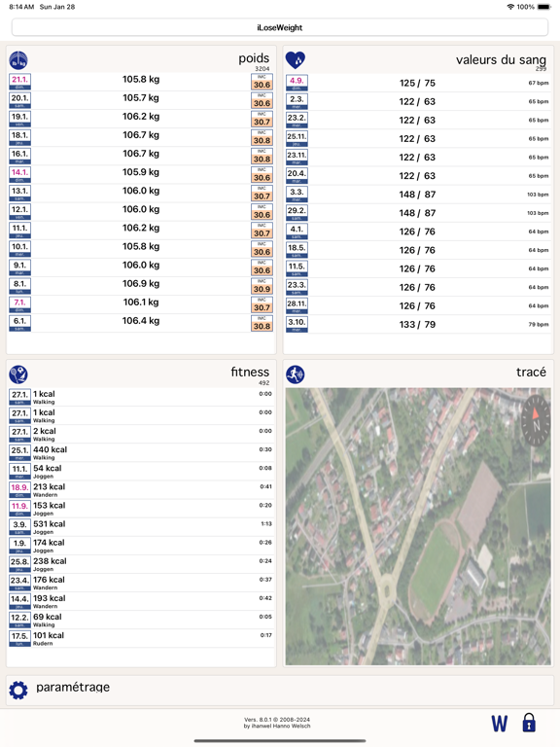Image resolution: width=560 pixels, height=747 pixels.
Task: Open the fitness section header
Action: click(x=250, y=373)
